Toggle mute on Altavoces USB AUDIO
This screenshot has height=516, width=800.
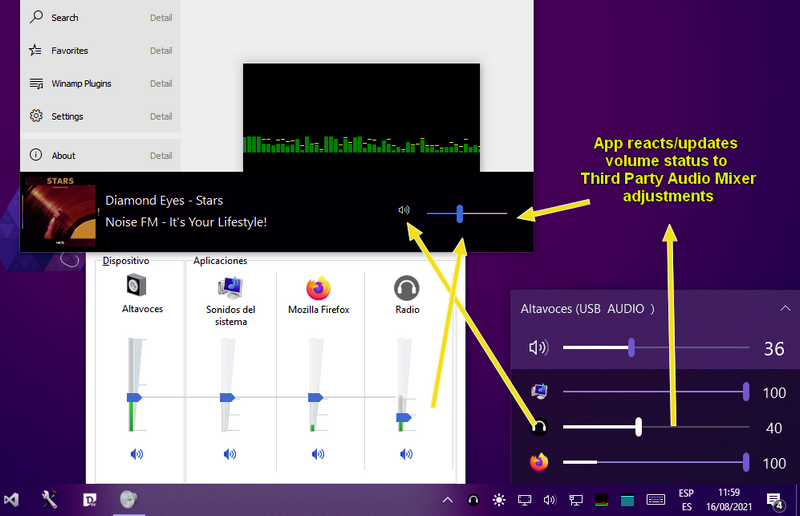click(538, 348)
